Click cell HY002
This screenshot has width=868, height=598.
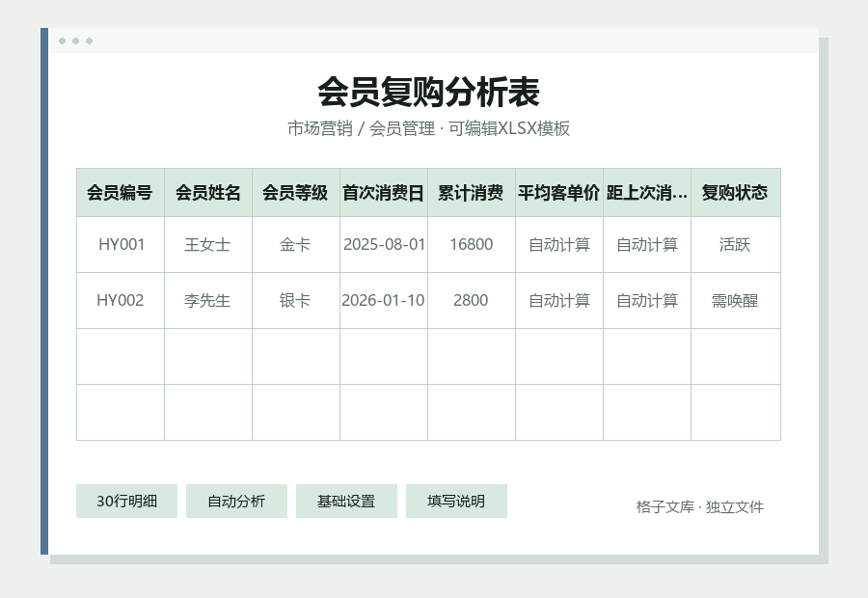click(121, 301)
